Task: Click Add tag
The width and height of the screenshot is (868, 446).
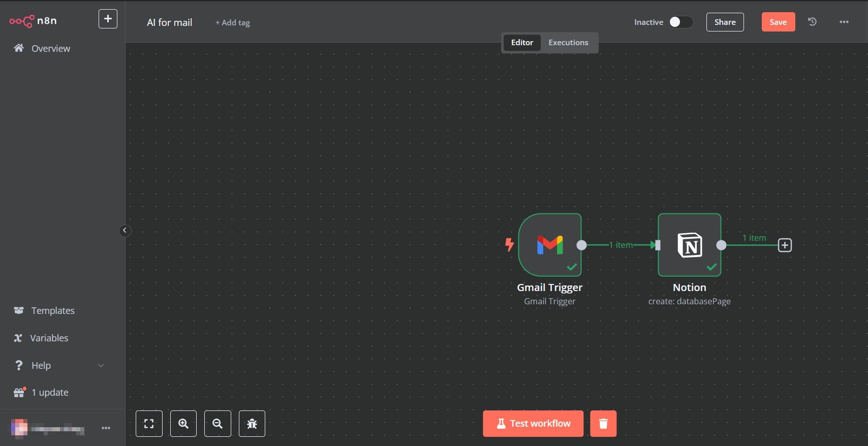Action: (x=233, y=22)
